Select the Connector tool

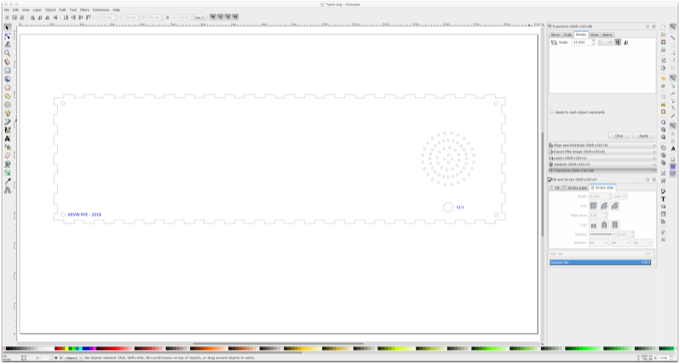[x=7, y=190]
